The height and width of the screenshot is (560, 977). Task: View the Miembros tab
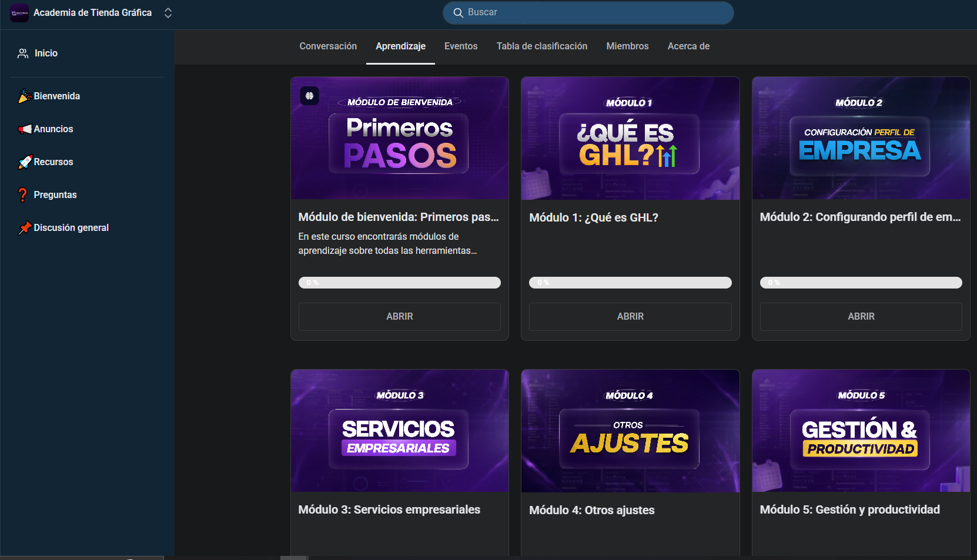click(627, 46)
